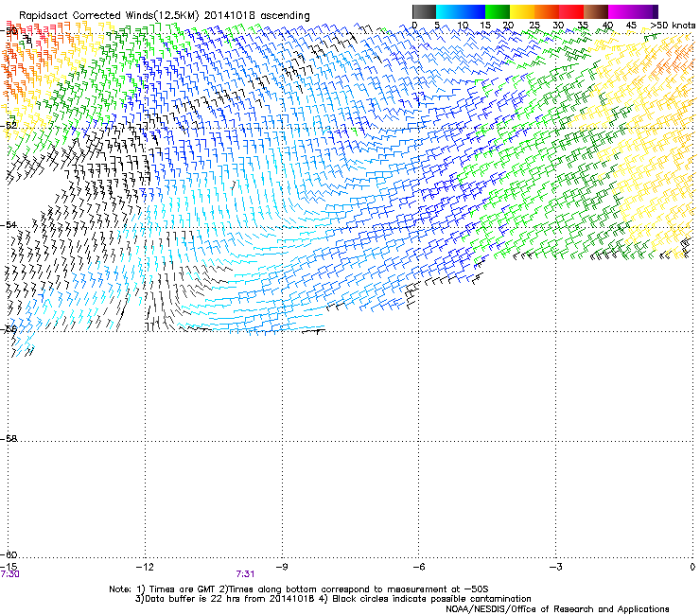Click the 0 longitude axis label

pyautogui.click(x=692, y=567)
